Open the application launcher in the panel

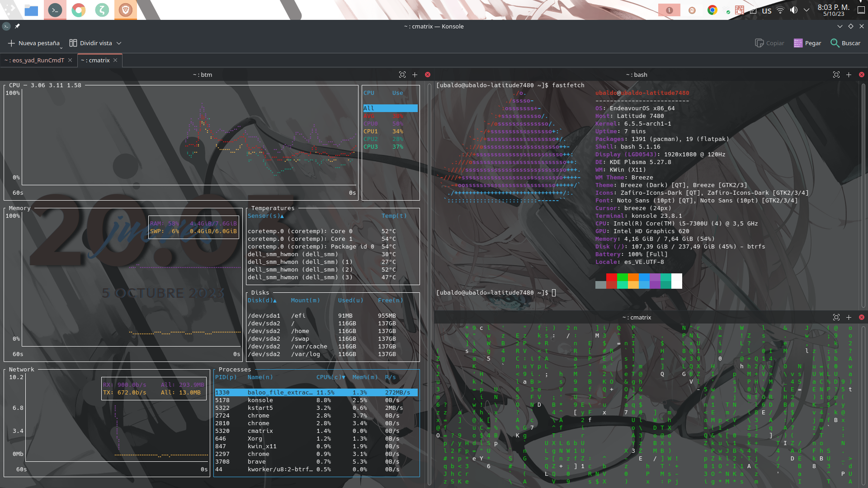pyautogui.click(x=9, y=9)
